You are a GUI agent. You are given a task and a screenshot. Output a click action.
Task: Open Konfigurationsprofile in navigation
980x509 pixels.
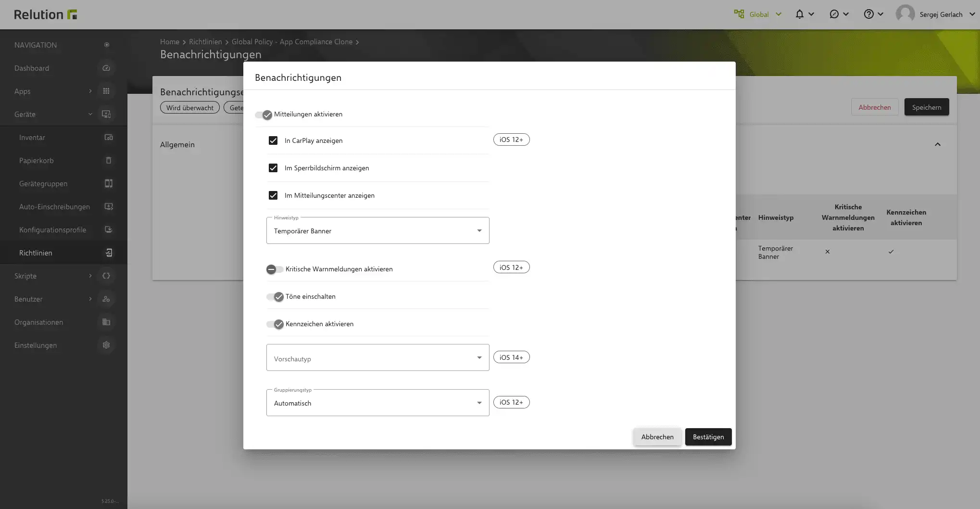(53, 230)
